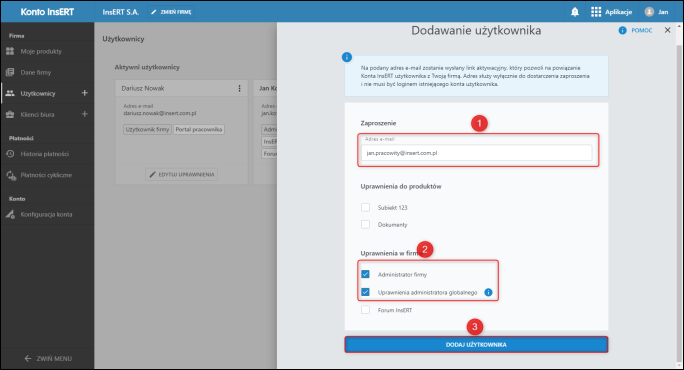Click the POMOC help info icon
Screen dimensions: 684x370
pos(622,30)
